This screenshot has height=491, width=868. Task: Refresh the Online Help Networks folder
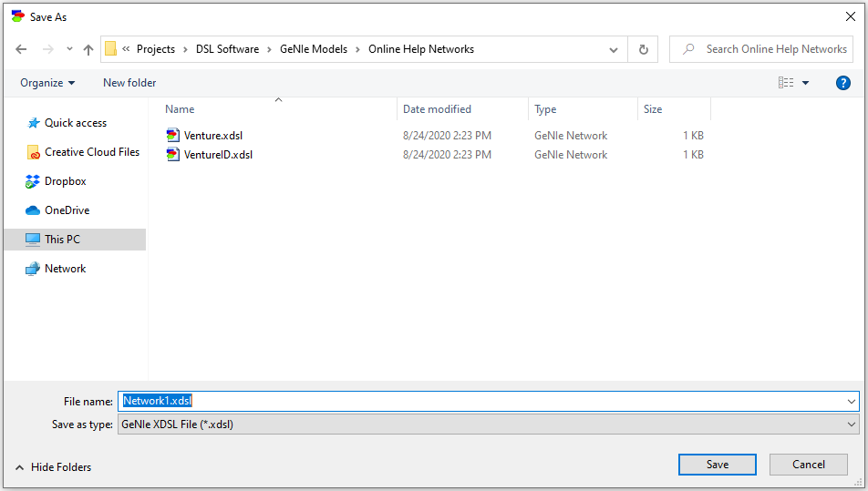coord(644,50)
